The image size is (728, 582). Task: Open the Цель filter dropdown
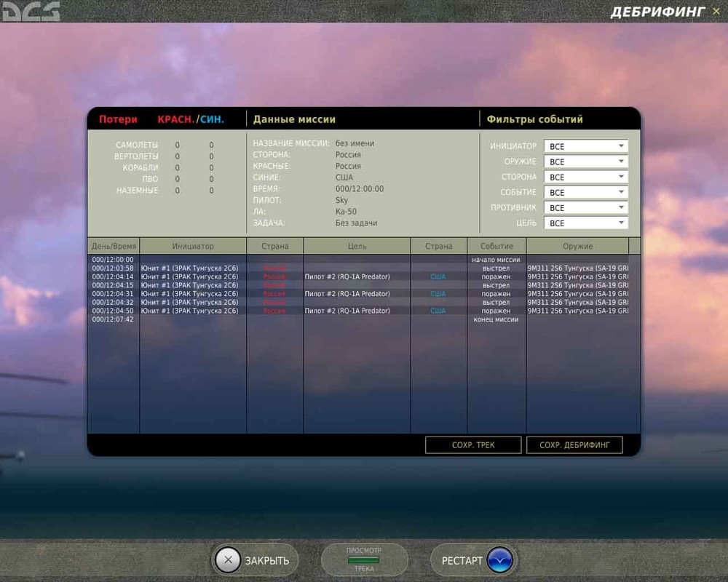click(586, 223)
